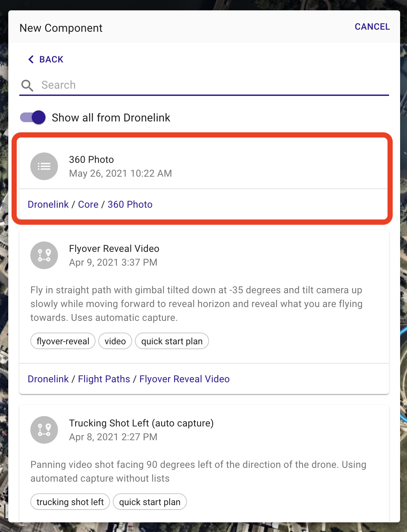The width and height of the screenshot is (407, 532).
Task: Cancel the New Component dialog
Action: [372, 27]
